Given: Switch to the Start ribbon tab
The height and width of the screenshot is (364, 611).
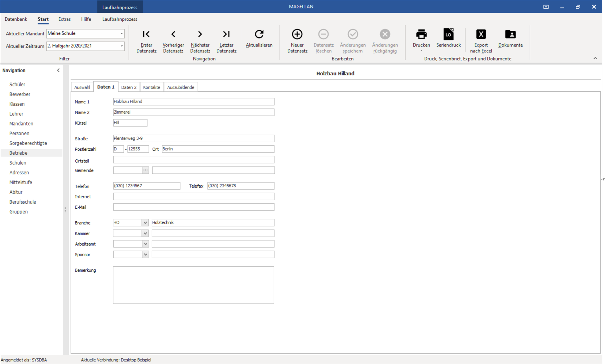Looking at the screenshot, I should 43,19.
